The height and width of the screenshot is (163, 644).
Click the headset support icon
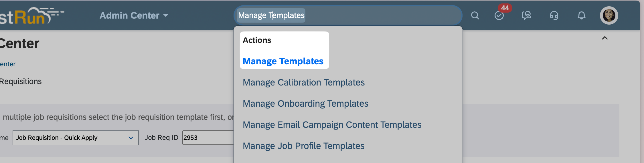(x=554, y=15)
